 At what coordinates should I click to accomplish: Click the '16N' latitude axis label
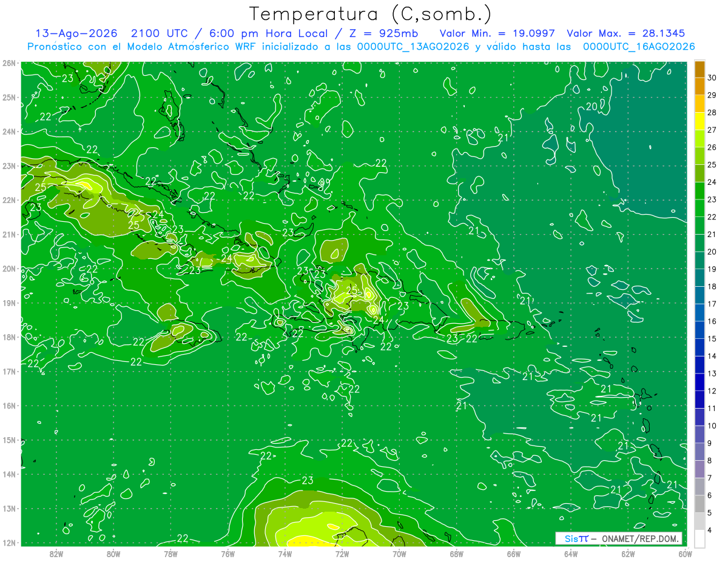click(9, 406)
